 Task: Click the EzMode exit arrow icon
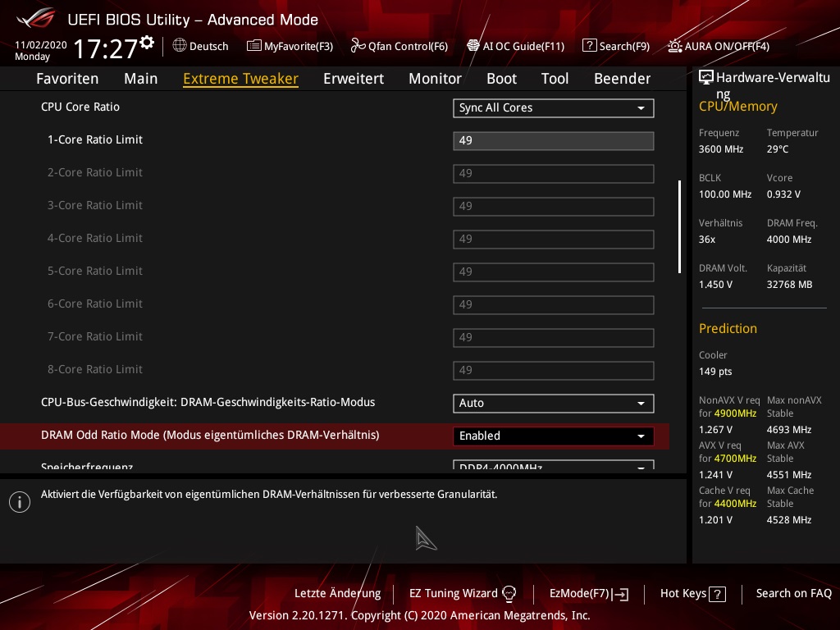[621, 594]
